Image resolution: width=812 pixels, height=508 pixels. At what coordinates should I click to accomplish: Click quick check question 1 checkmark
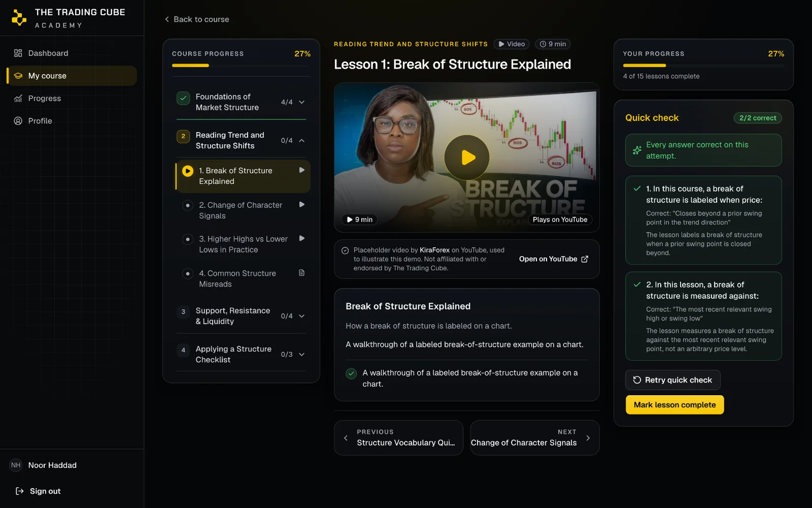pos(637,188)
